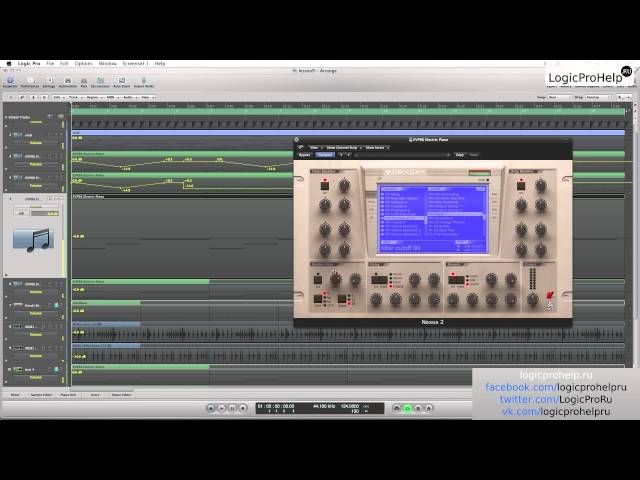Turn the Nexus master volume knob
The image size is (640, 480).
pos(533,300)
